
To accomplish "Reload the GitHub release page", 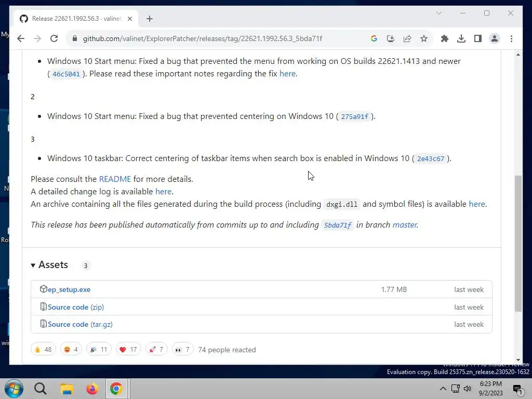I will click(54, 38).
